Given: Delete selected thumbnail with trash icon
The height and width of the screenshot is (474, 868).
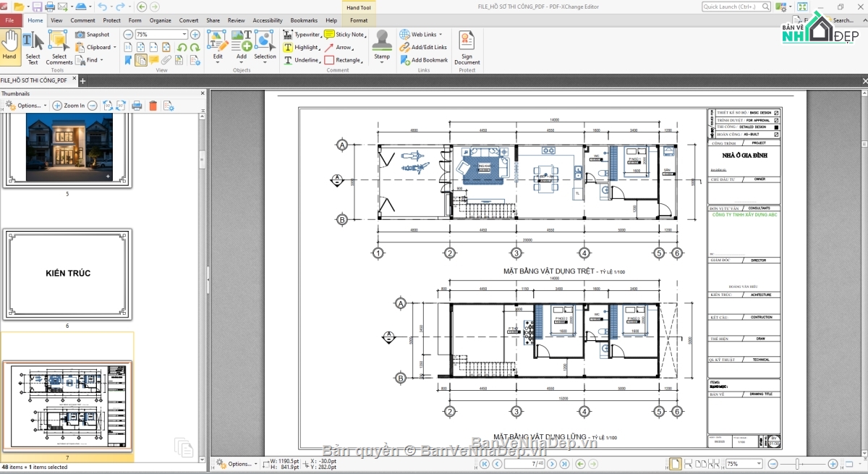Looking at the screenshot, I should point(153,106).
